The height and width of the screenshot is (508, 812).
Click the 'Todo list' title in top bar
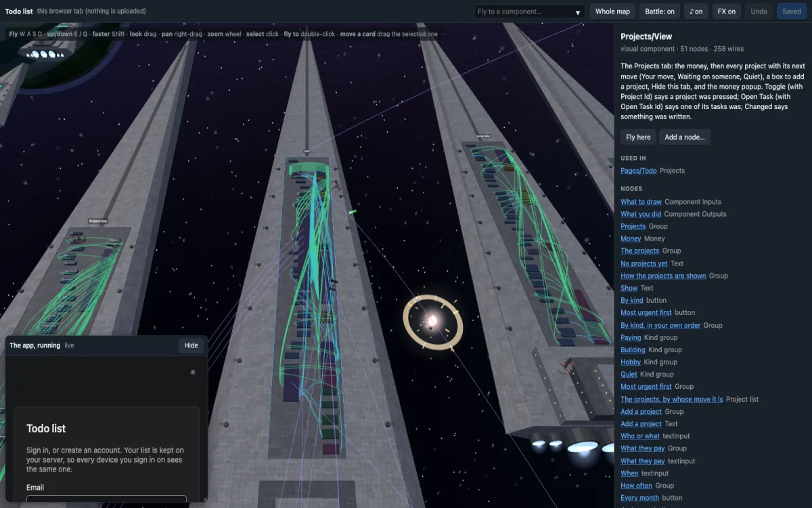19,12
